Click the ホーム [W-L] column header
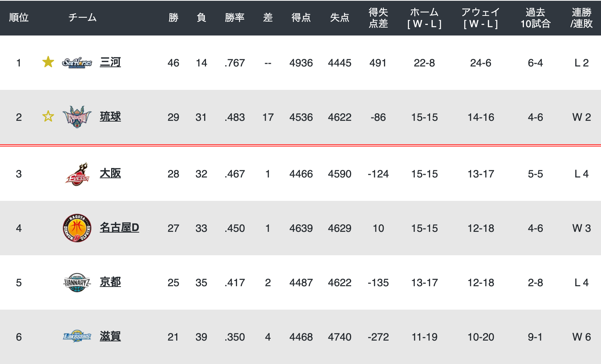Image resolution: width=601 pixels, height=364 pixels. click(424, 18)
